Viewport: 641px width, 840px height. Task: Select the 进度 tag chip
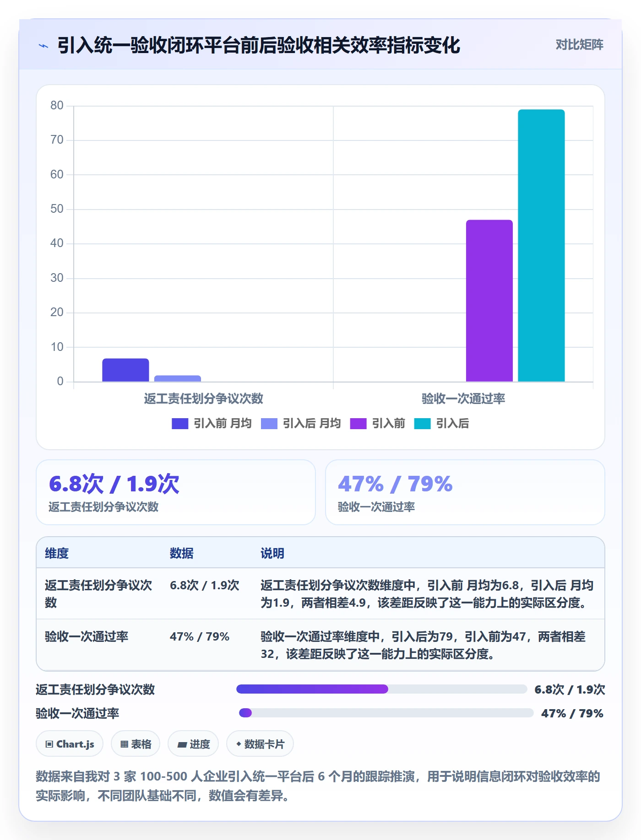(x=193, y=744)
